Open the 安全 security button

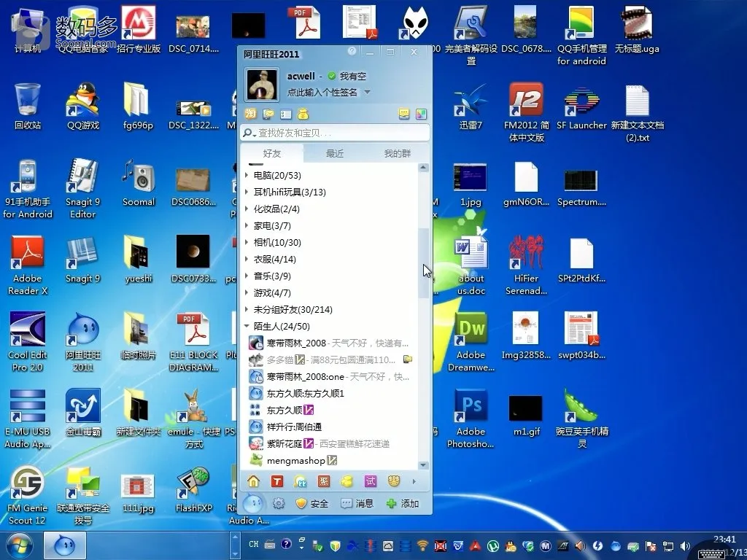click(312, 503)
